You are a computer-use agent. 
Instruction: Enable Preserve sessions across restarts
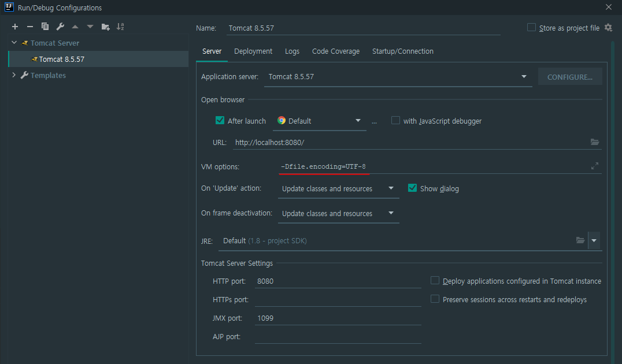[435, 299]
